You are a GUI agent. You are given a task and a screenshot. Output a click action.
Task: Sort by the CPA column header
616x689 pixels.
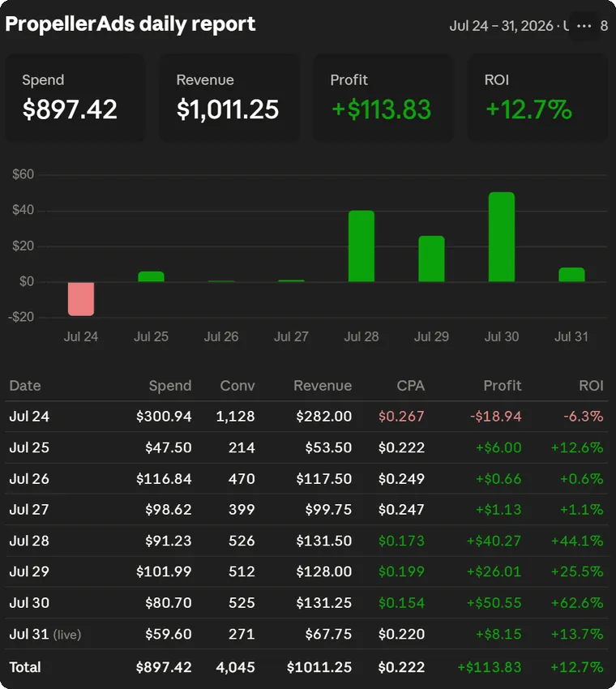[x=410, y=385]
